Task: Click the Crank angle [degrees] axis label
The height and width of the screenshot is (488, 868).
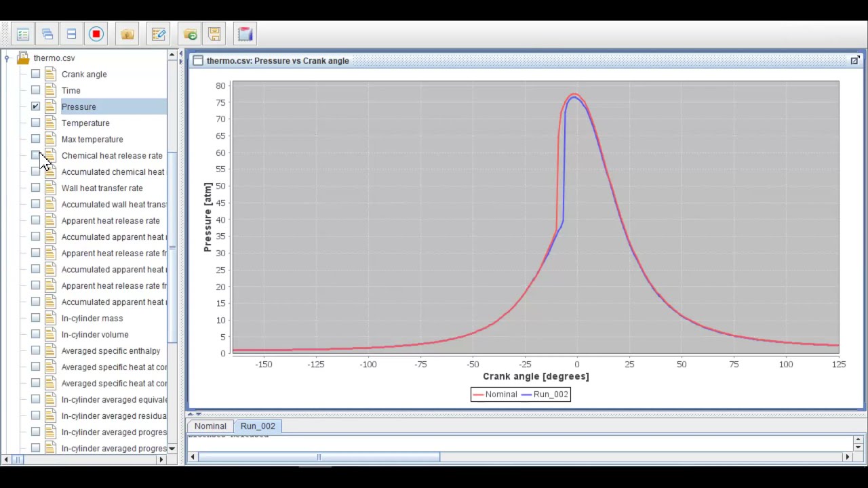Action: pos(536,376)
